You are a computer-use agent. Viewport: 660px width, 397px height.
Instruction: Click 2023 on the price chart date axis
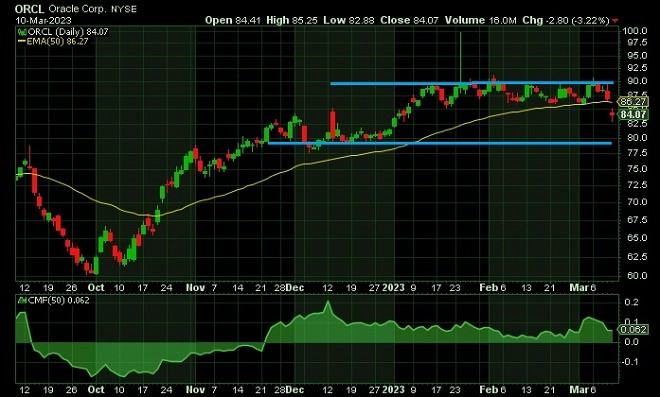393,288
